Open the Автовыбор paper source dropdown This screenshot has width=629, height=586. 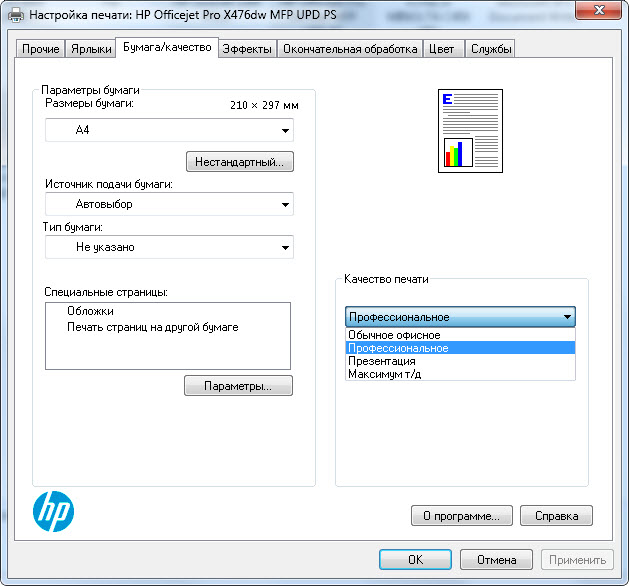pos(169,204)
